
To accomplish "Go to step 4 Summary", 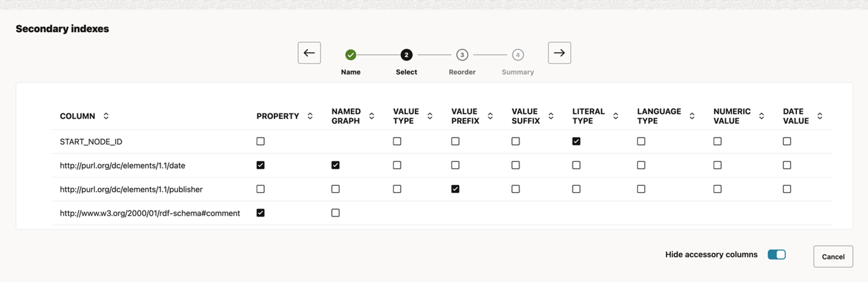I will pos(518,55).
